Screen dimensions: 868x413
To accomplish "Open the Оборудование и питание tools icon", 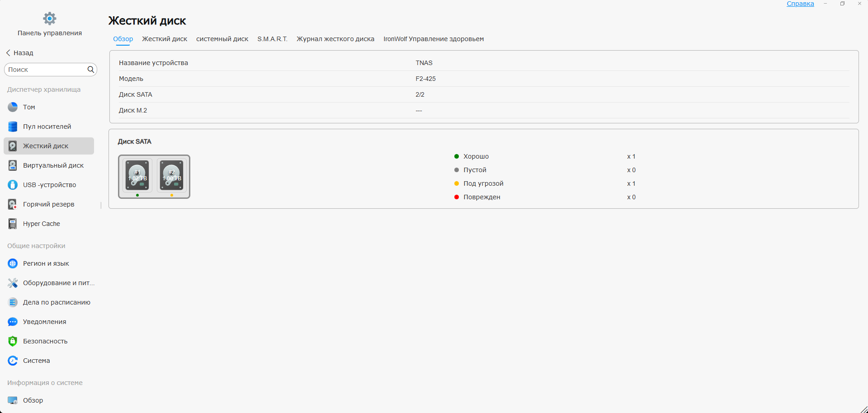I will (x=13, y=283).
